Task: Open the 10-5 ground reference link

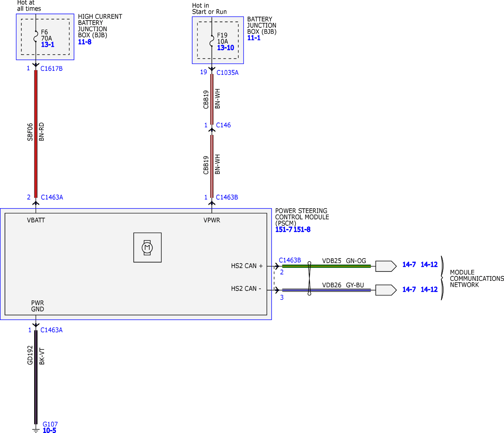Action: coord(49,430)
